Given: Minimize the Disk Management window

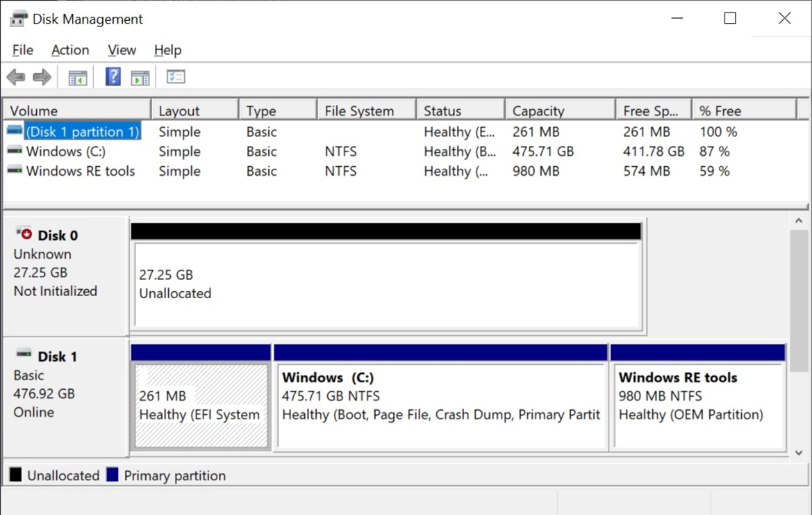Looking at the screenshot, I should (x=677, y=18).
